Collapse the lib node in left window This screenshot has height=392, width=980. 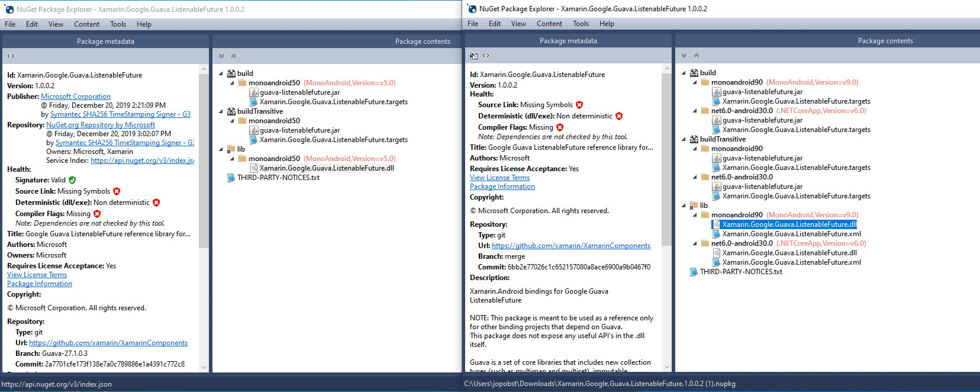(221, 149)
